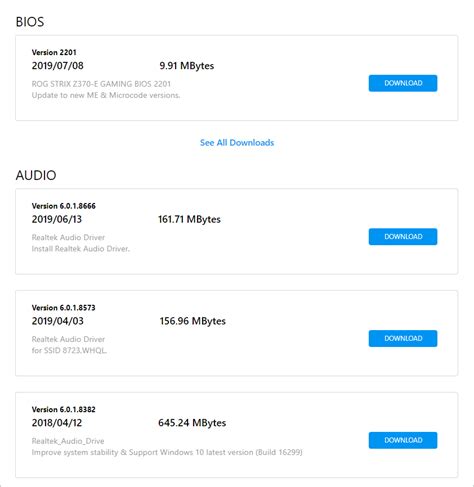Image resolution: width=474 pixels, height=487 pixels.
Task: Download BIOS version 2201
Action: (403, 83)
